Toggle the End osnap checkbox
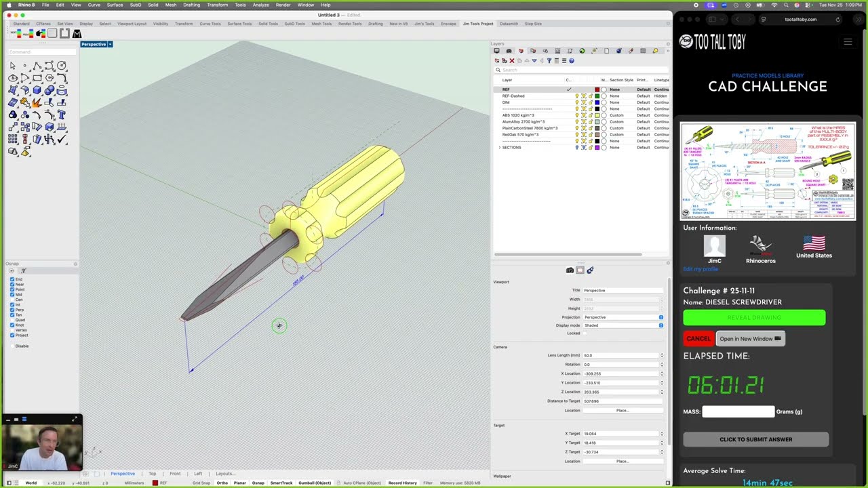 [12, 279]
